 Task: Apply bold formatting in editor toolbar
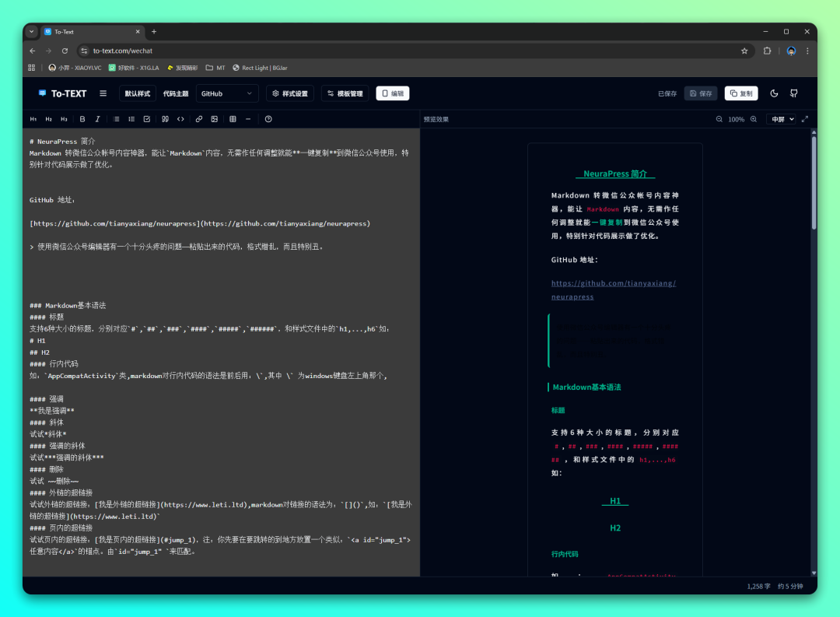[82, 119]
